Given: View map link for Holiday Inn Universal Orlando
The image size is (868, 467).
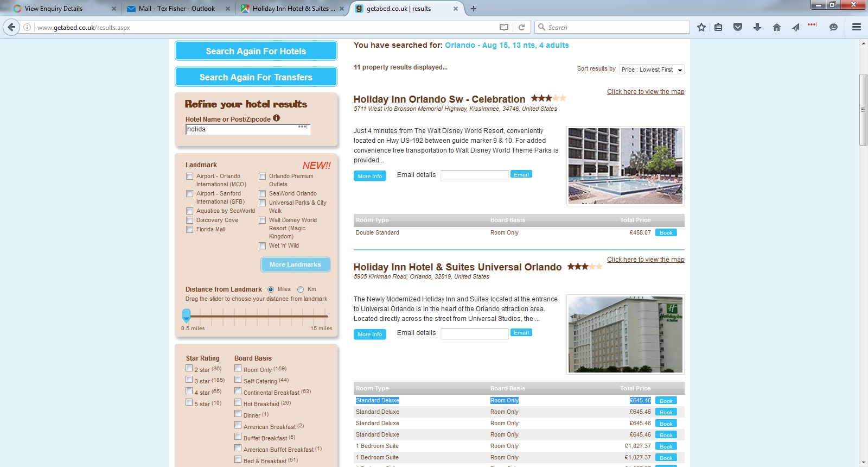Looking at the screenshot, I should (x=646, y=260).
